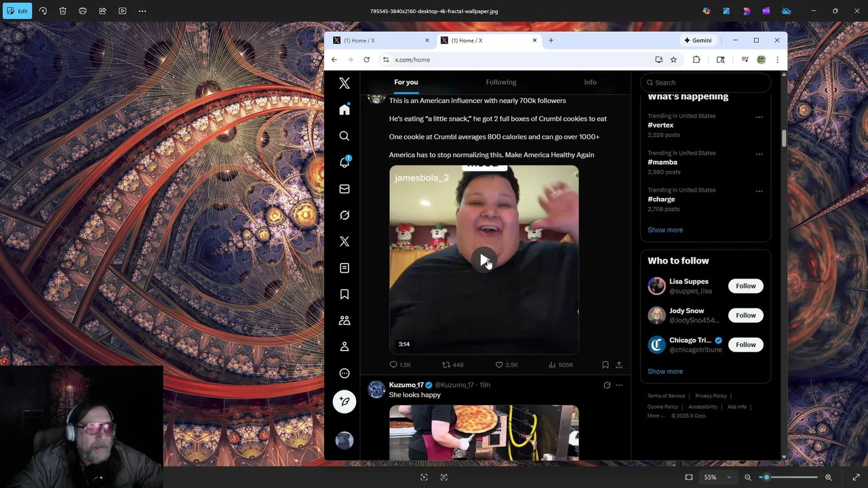
Task: Play the jamesbola_2 video
Action: pos(484,260)
